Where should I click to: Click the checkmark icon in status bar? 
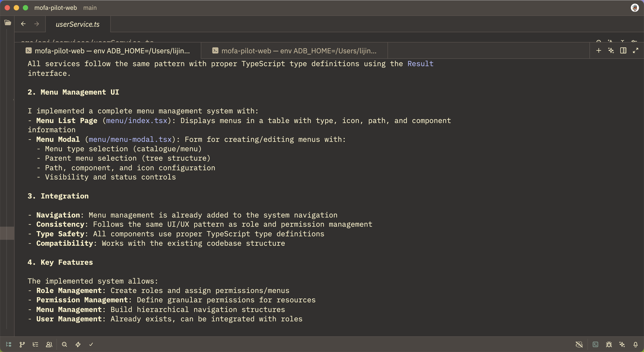tap(91, 345)
